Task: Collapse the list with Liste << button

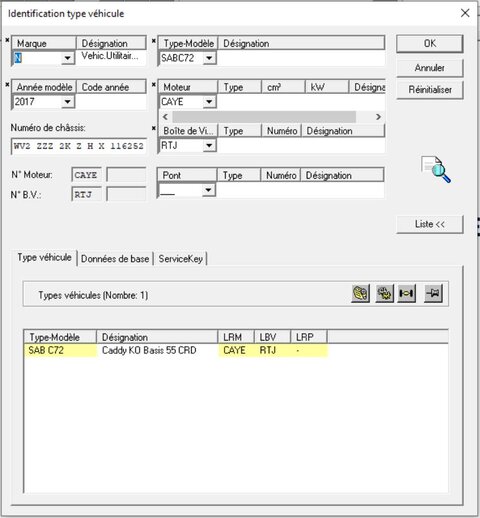Action: 430,224
